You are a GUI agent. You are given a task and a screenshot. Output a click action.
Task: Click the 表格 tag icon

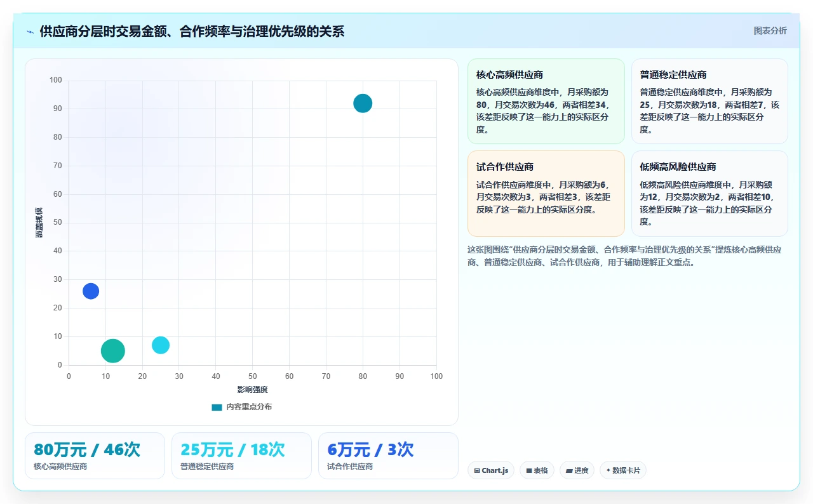point(528,470)
